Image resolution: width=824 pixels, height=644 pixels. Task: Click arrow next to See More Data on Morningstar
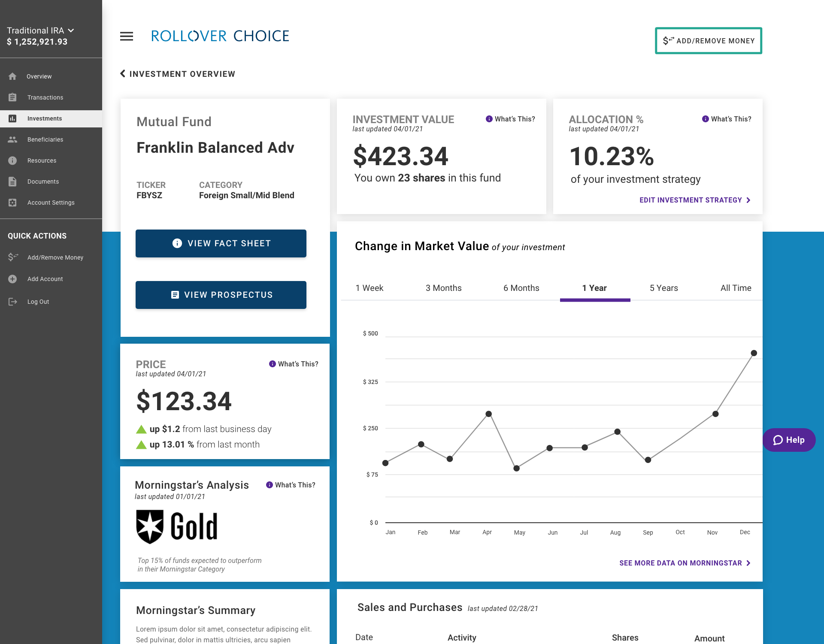(x=748, y=563)
